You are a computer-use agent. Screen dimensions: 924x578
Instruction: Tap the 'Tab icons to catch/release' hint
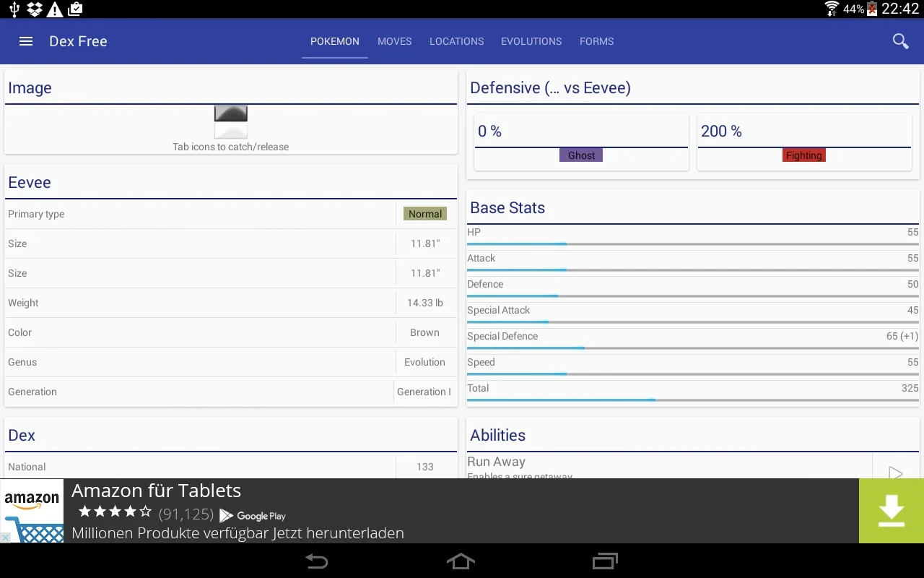tap(231, 147)
